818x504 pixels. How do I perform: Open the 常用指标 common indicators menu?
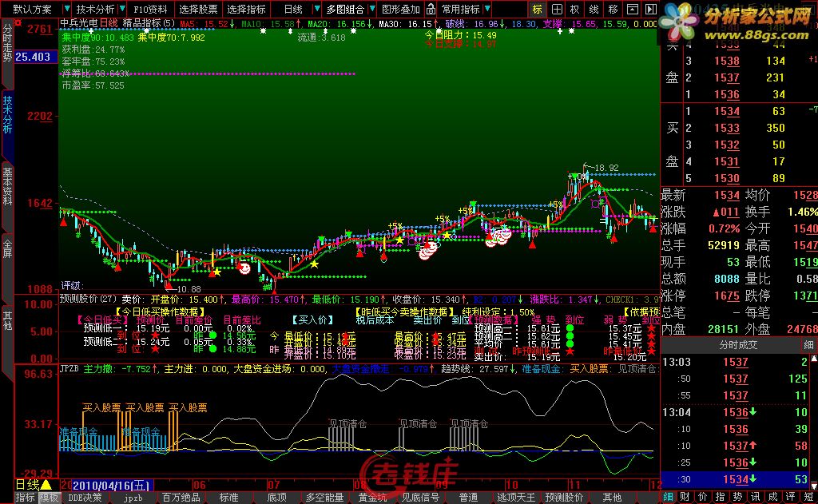pyautogui.click(x=461, y=9)
